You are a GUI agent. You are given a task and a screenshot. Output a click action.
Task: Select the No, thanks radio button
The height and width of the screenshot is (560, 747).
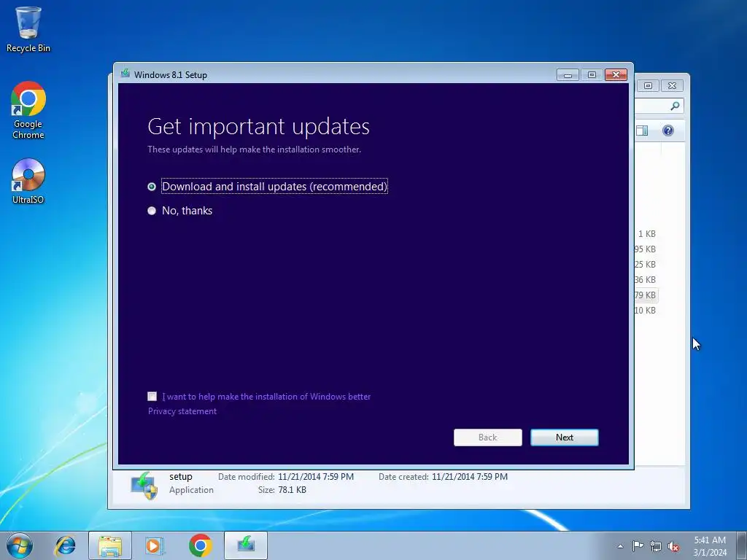click(152, 211)
